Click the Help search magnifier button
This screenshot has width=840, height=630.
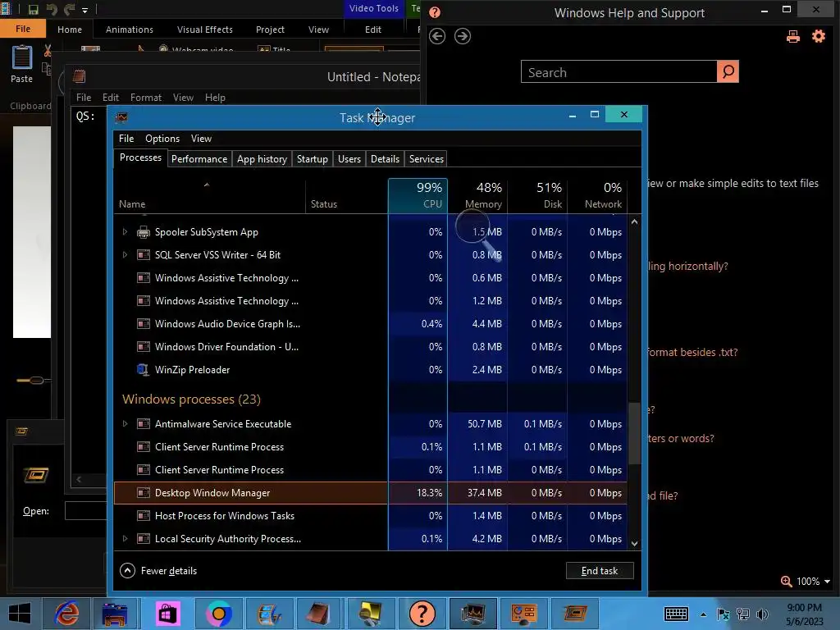click(x=728, y=72)
